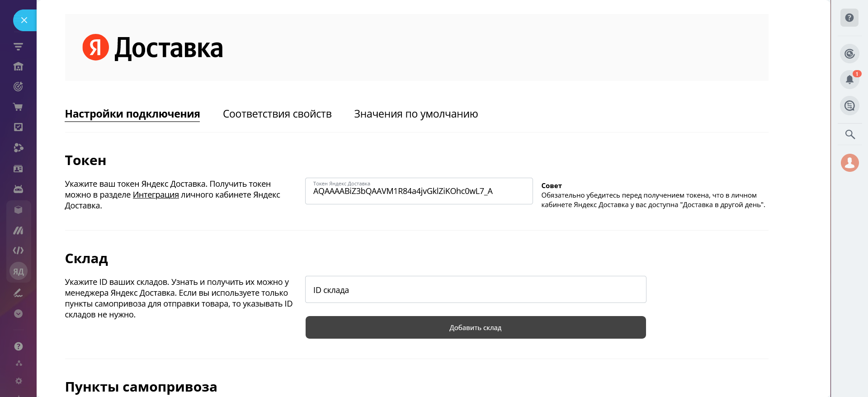
Task: Select the Настройки подключения tab
Action: 132,114
